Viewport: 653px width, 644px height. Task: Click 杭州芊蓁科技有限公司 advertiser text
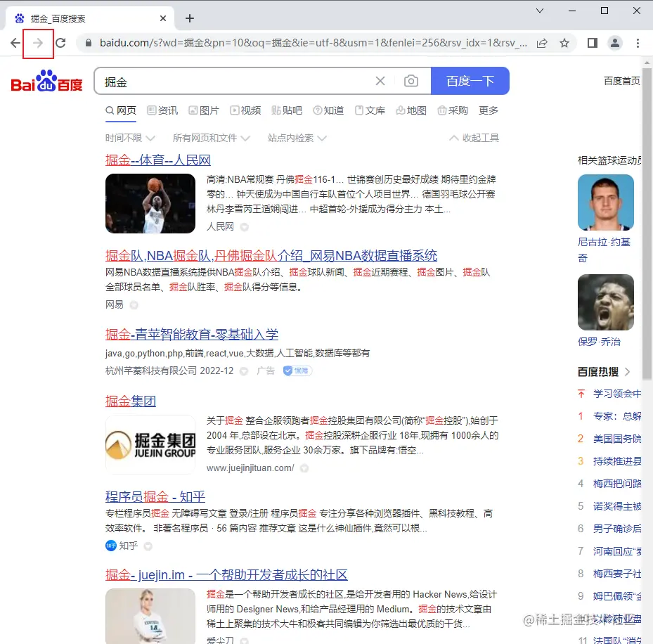[150, 371]
